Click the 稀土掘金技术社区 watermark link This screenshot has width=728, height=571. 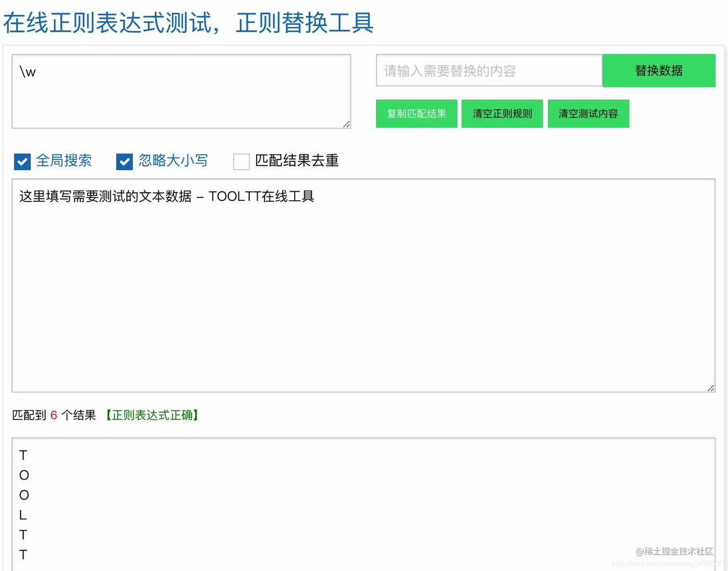click(x=675, y=552)
